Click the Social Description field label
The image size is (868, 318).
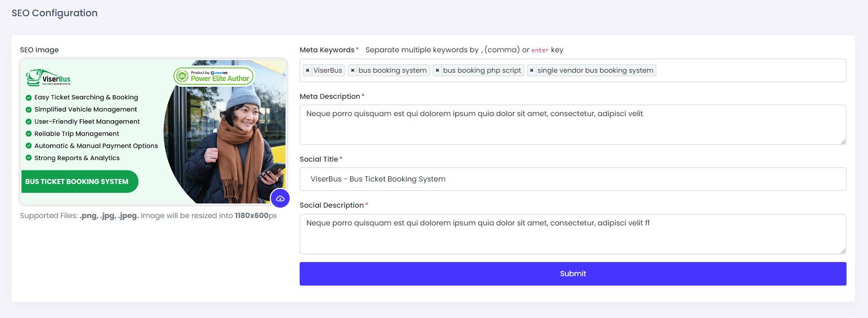332,206
